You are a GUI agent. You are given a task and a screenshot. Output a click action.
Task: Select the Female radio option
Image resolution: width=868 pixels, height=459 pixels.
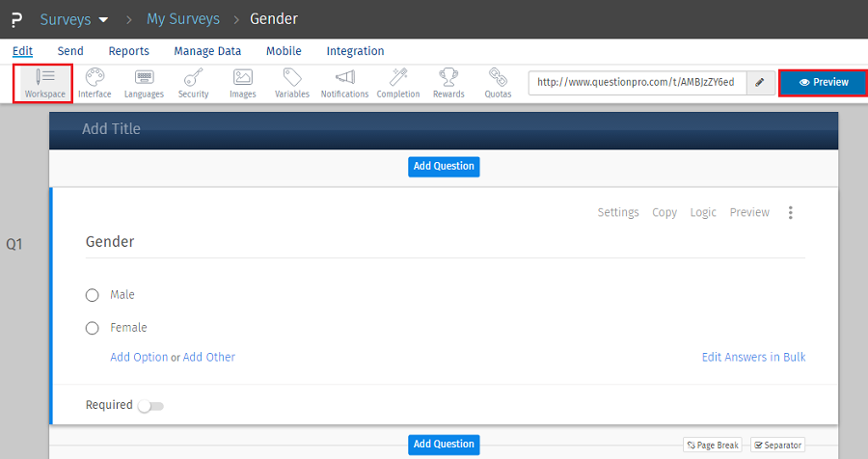[x=93, y=328]
